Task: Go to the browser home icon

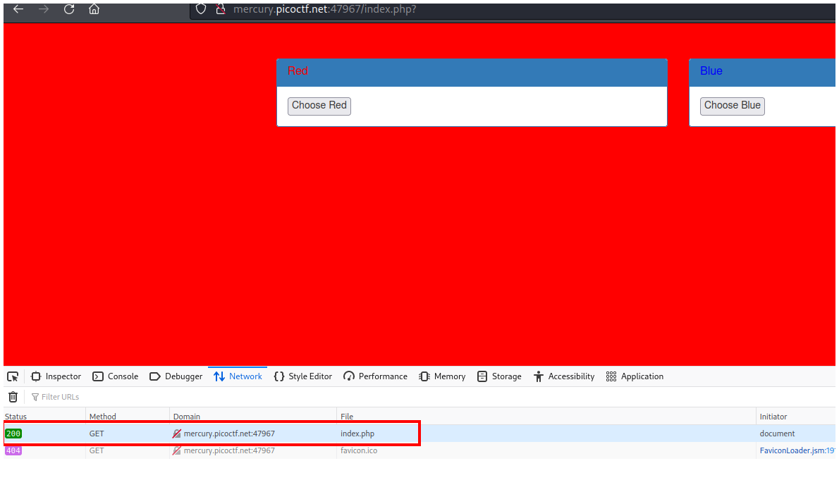Action: point(94,9)
